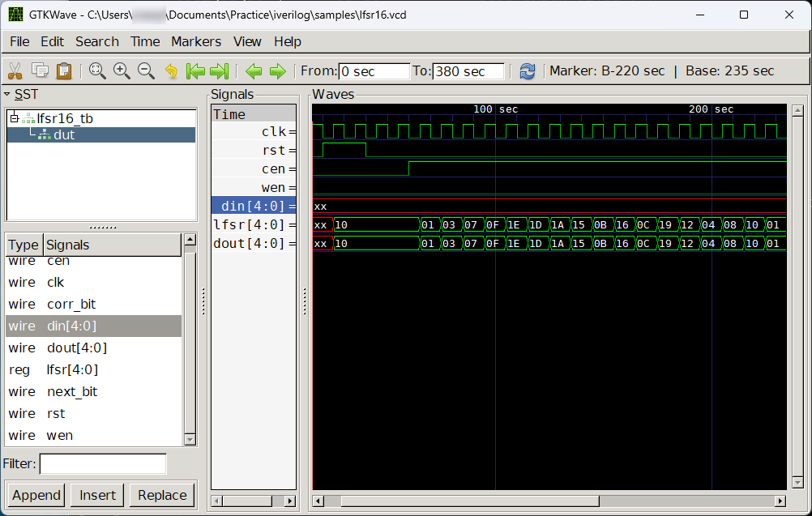
Task: Click lfsr waveform value 1E
Action: [x=514, y=224]
